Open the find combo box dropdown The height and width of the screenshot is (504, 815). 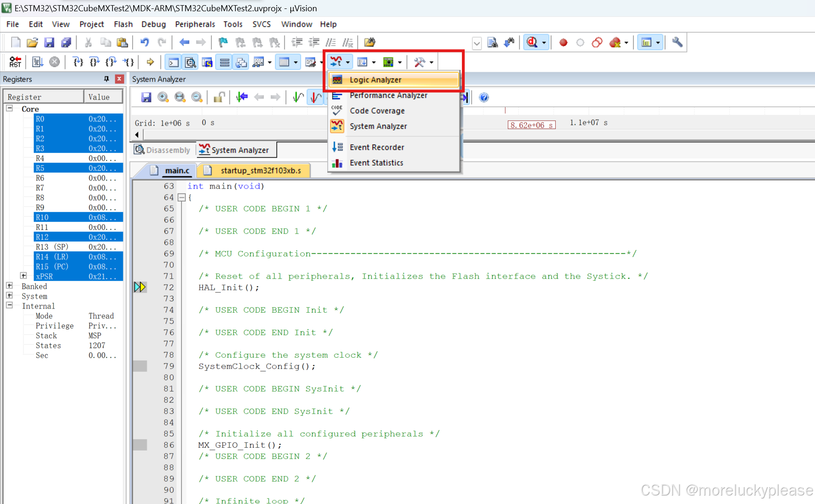(477, 43)
